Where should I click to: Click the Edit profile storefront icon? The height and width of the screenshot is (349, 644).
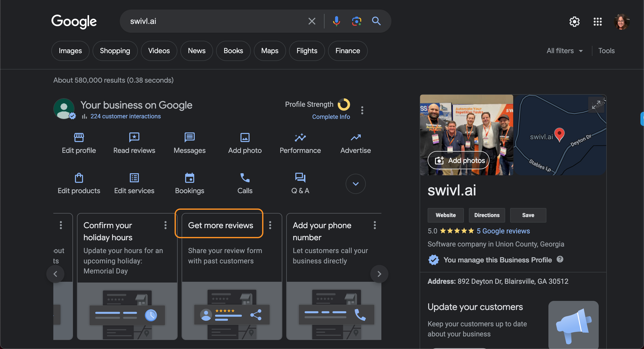click(79, 137)
